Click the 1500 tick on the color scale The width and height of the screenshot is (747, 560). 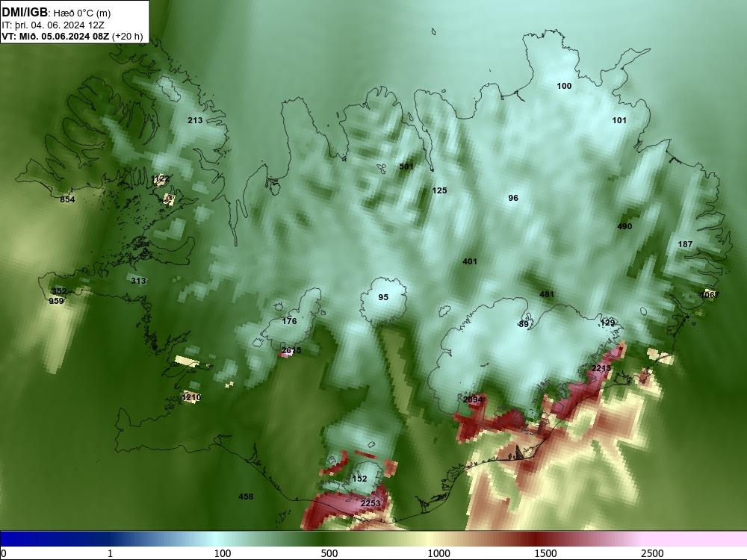click(x=545, y=553)
